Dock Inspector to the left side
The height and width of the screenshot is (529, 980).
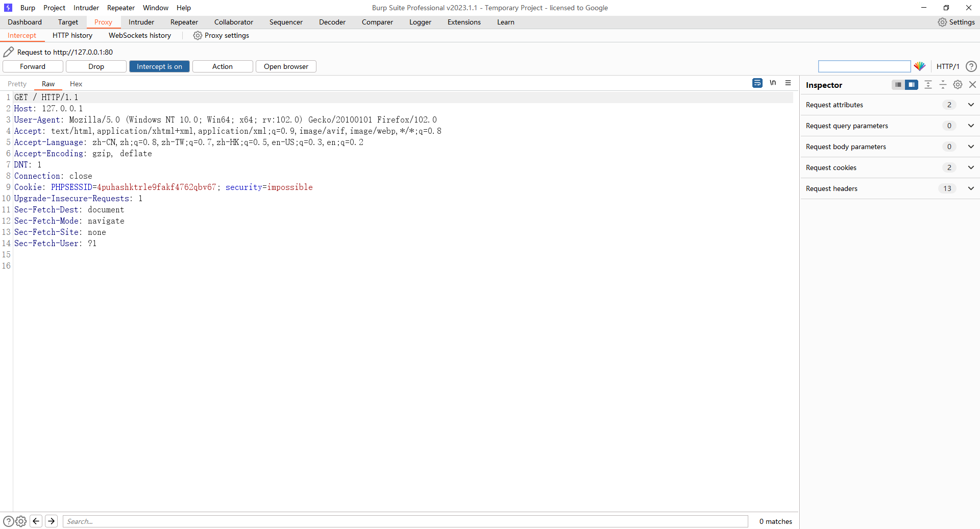coord(898,85)
